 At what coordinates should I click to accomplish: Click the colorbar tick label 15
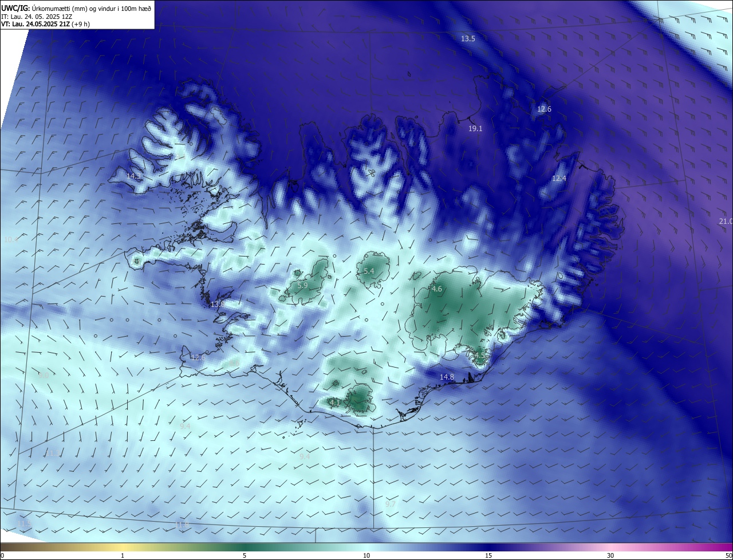(x=488, y=555)
